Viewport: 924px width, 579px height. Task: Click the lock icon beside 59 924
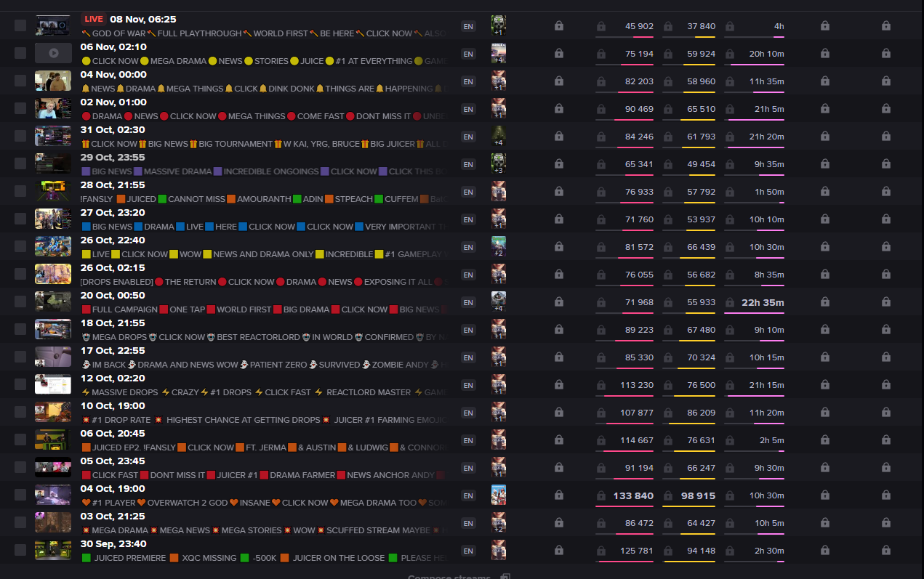tap(668, 54)
